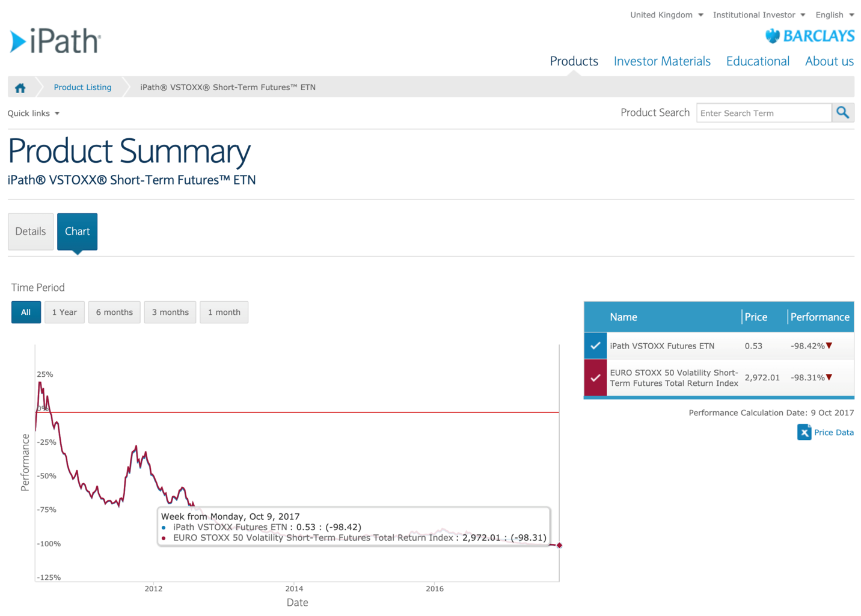Toggle the EURO STOXX 50 index checkbox

(595, 378)
